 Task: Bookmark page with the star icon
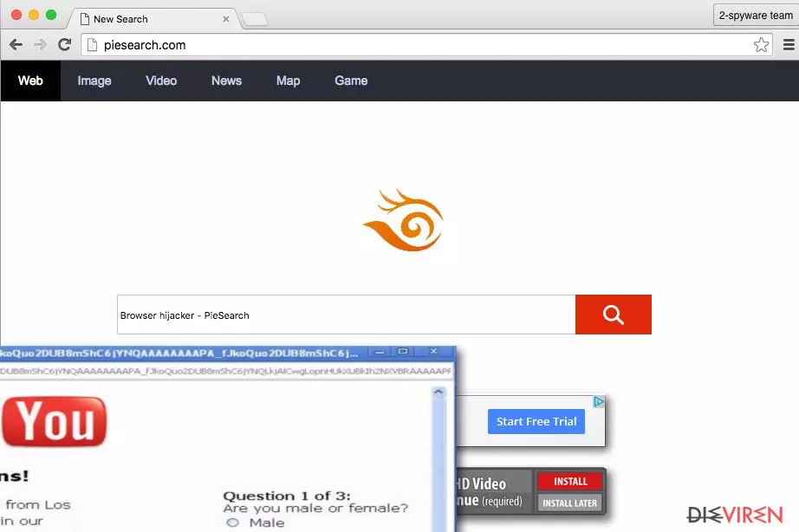(x=761, y=45)
